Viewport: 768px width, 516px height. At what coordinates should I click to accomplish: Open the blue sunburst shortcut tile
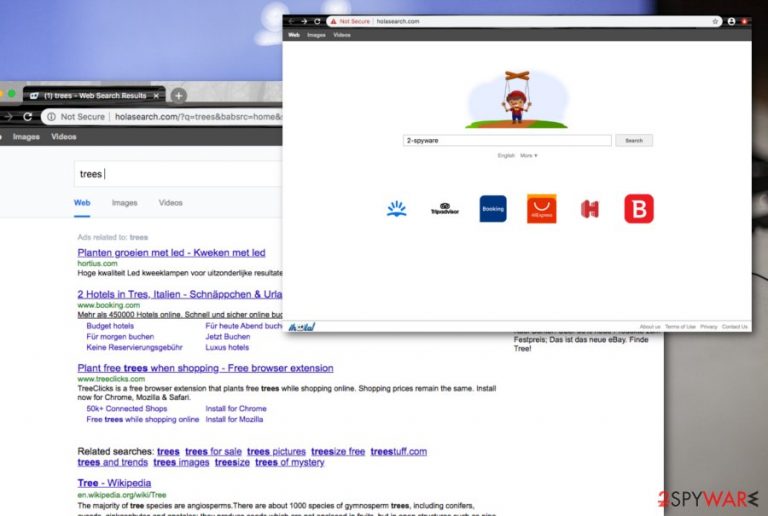tap(396, 209)
